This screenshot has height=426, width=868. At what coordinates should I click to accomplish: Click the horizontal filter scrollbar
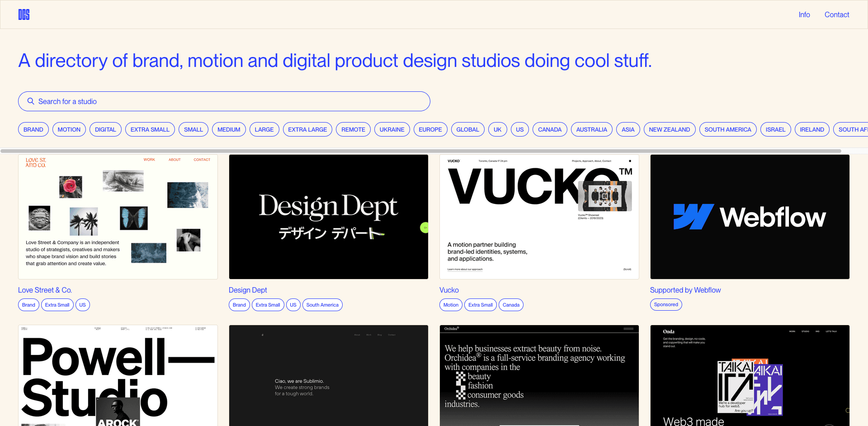point(420,151)
